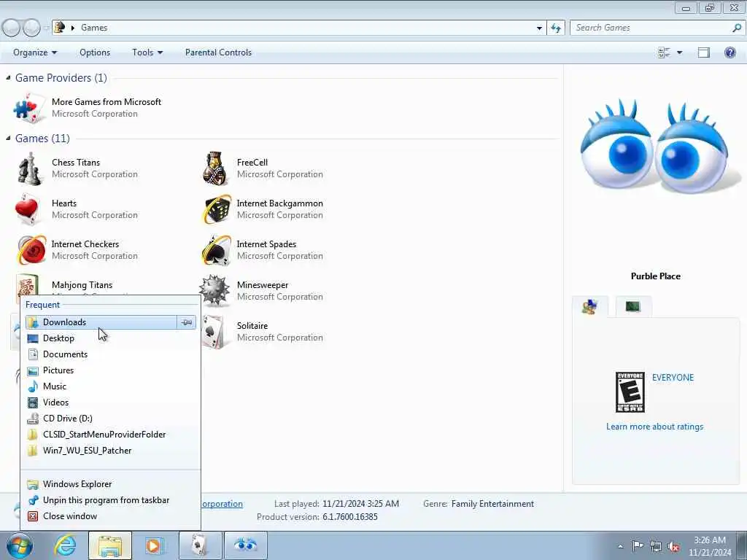Open Internet Explorer from the taskbar

[65, 545]
